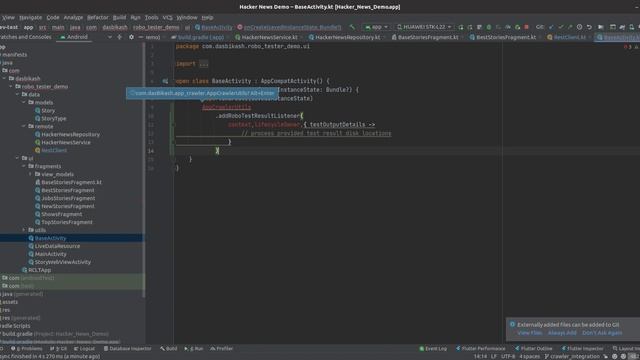Click the import suggestion popup for AppCrawlerUtils

[202, 93]
